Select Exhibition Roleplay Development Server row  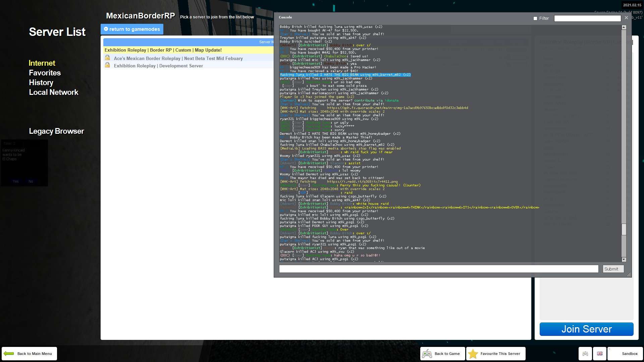(x=189, y=66)
